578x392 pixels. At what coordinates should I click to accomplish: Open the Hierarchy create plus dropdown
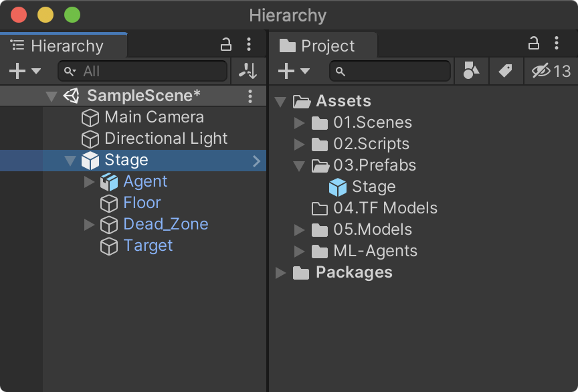[x=24, y=71]
